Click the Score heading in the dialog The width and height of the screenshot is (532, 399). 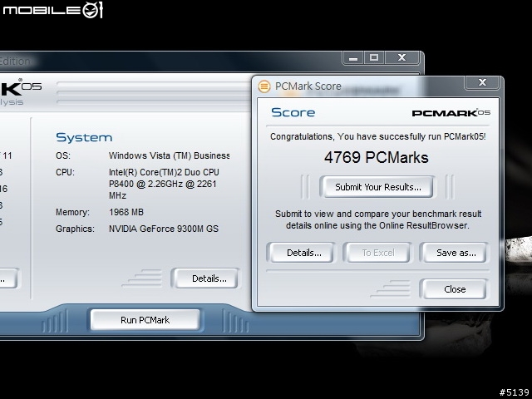[x=293, y=112]
